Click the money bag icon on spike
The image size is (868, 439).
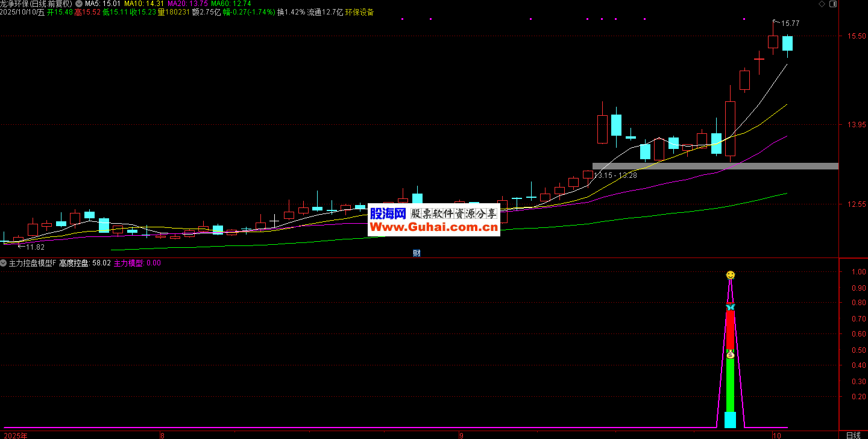730,355
